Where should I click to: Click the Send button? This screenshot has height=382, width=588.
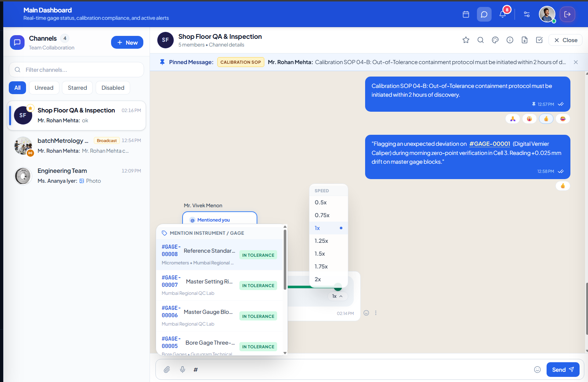(563, 370)
